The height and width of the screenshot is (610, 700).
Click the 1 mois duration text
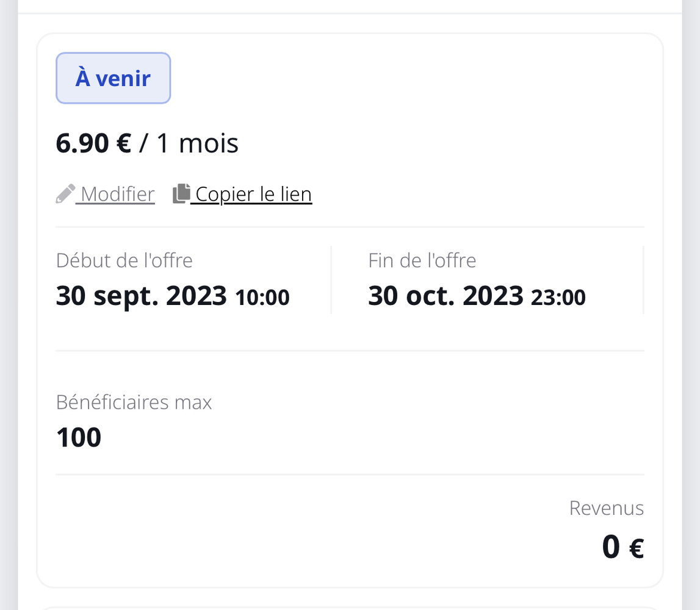(x=198, y=143)
